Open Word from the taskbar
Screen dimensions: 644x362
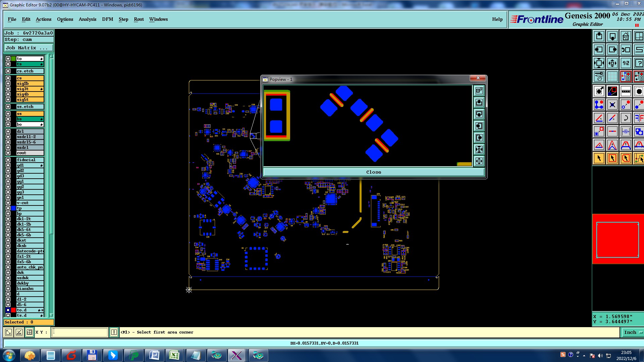click(154, 355)
